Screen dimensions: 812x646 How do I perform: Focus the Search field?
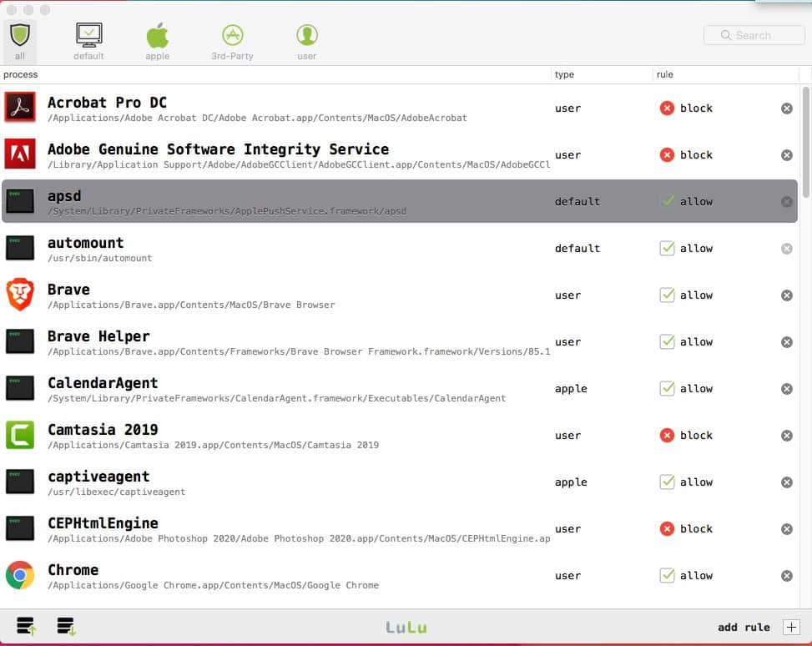pos(754,35)
